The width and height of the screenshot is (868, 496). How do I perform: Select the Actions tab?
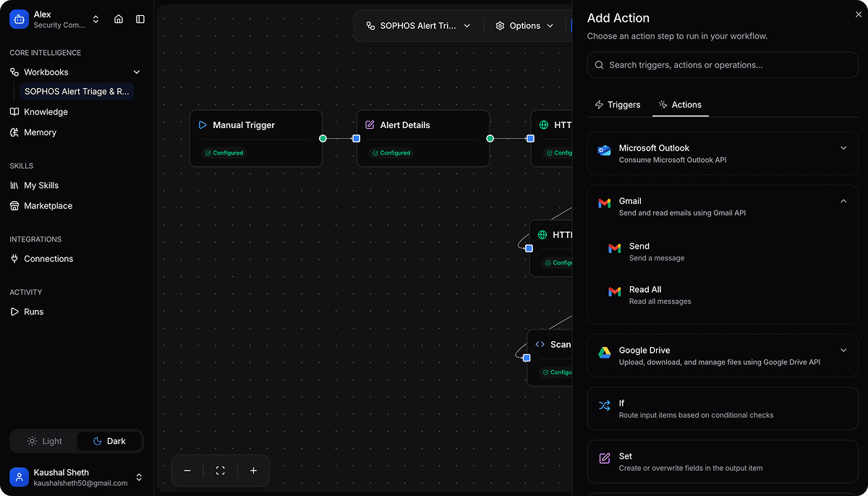[x=679, y=105]
